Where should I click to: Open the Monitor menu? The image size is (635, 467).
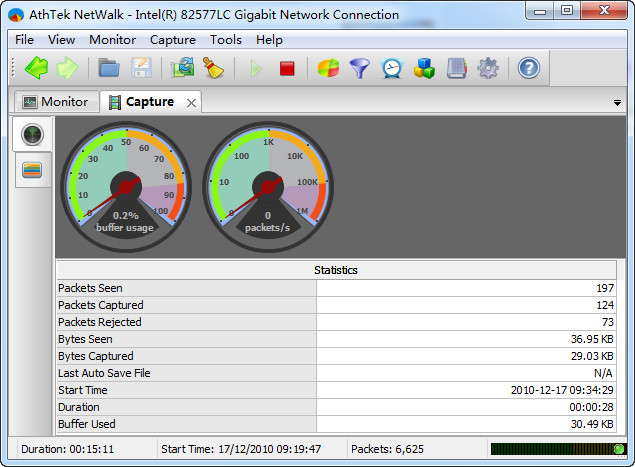click(x=112, y=40)
